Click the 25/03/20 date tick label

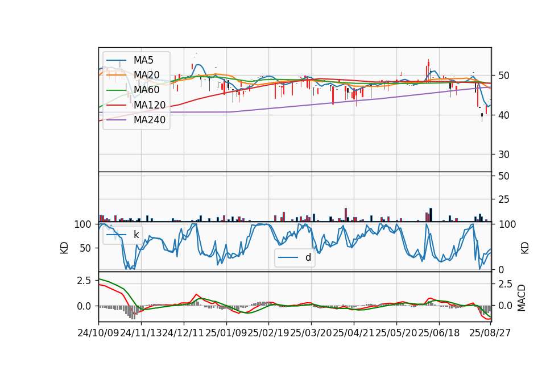tap(311, 333)
